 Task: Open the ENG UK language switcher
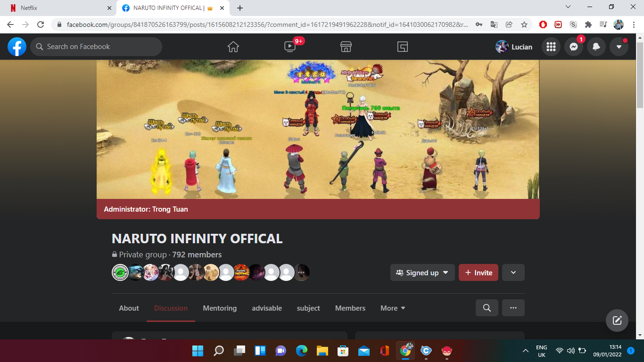coord(542,351)
